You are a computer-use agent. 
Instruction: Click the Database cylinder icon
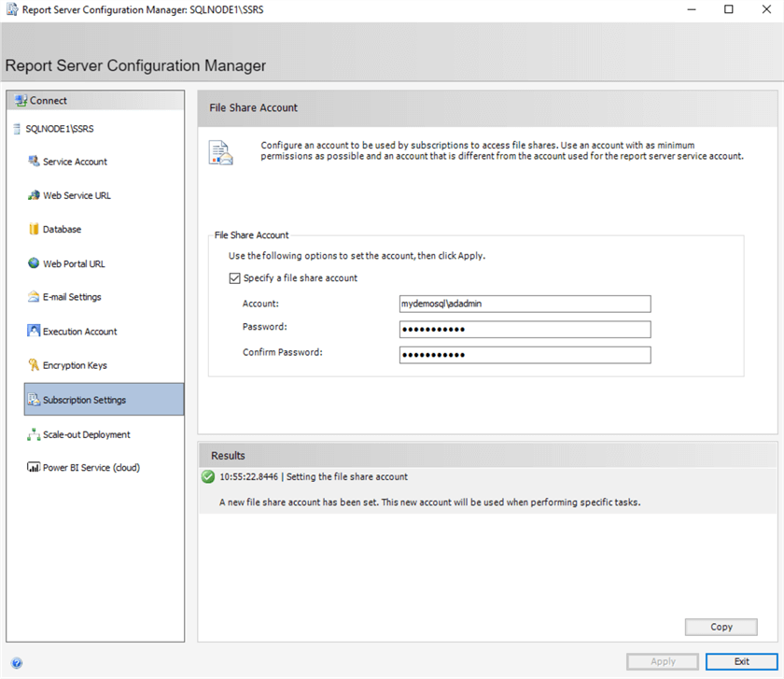(34, 230)
